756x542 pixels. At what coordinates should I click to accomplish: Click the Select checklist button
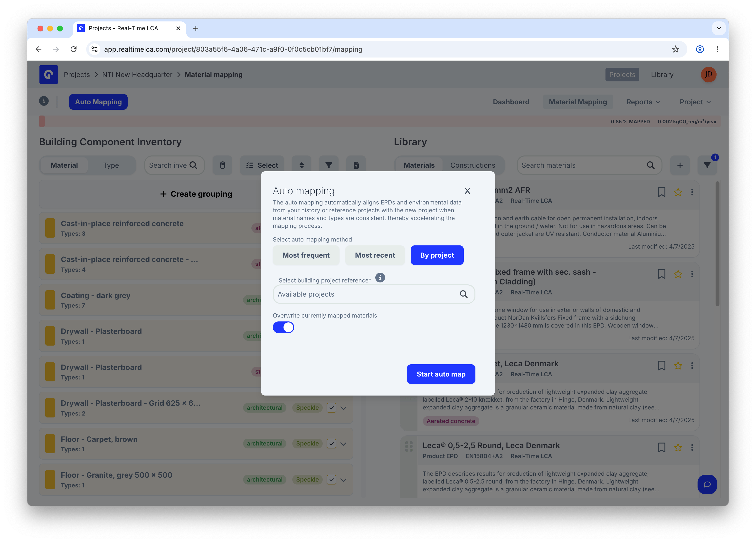(262, 165)
